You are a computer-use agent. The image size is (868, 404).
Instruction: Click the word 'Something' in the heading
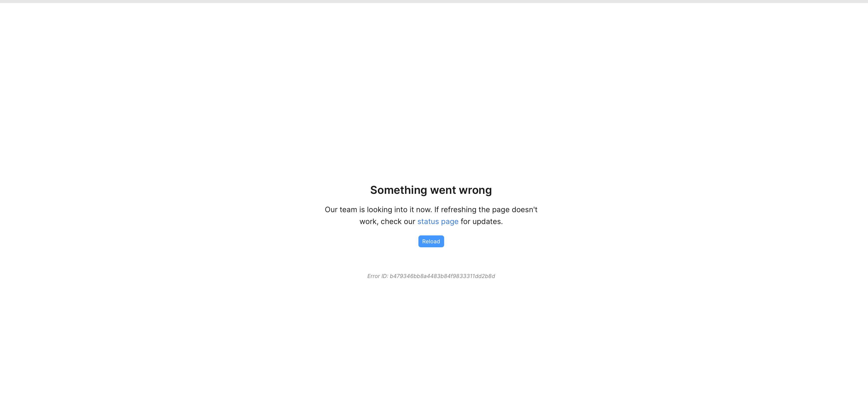[399, 191]
